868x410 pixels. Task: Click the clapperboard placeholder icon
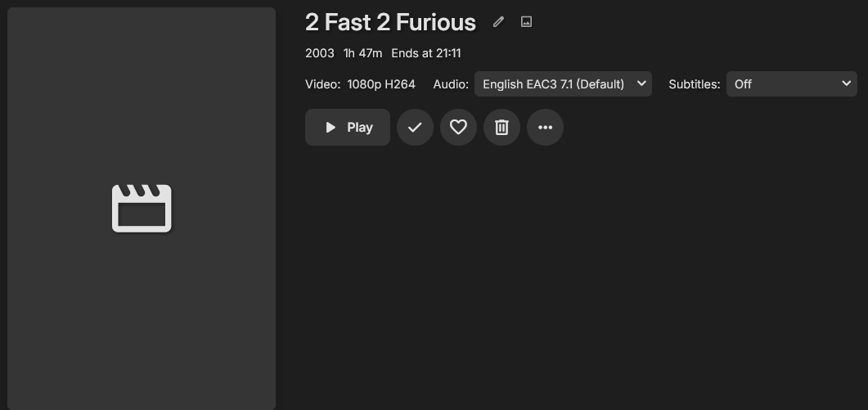click(x=142, y=208)
